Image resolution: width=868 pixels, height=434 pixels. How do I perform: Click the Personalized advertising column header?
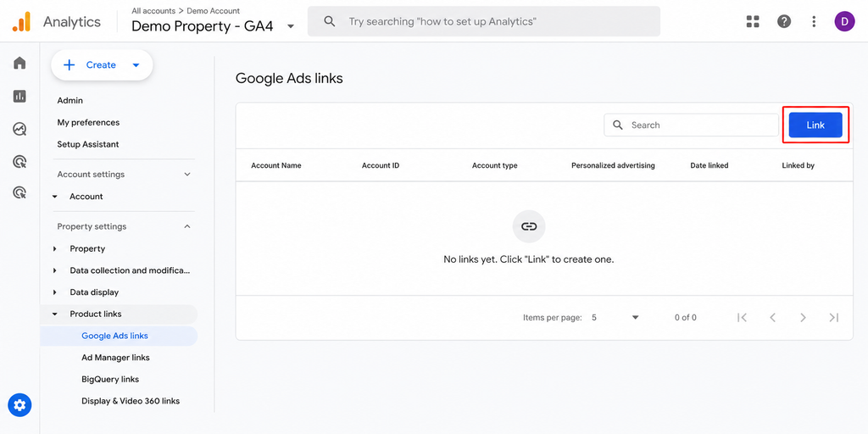pyautogui.click(x=613, y=165)
